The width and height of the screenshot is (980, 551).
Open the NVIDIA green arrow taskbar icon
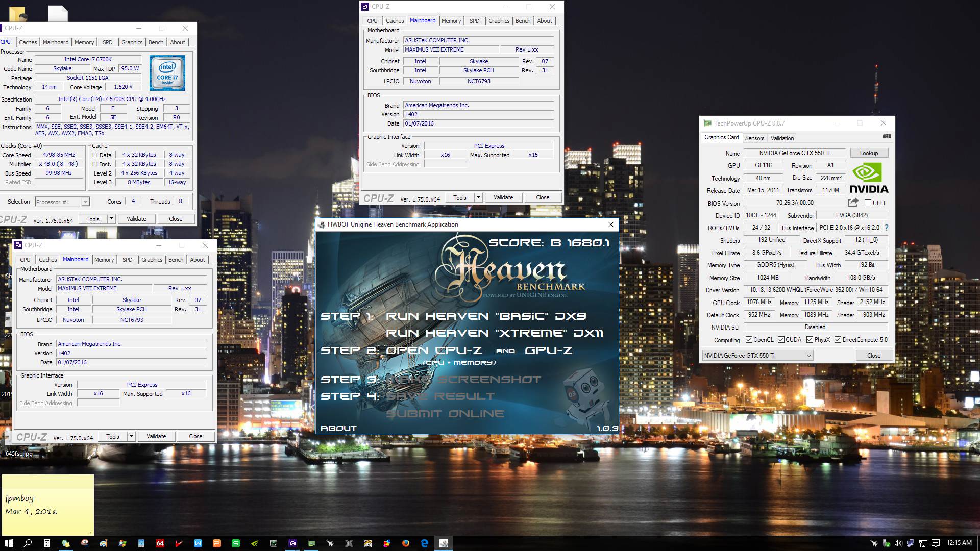coord(254,543)
